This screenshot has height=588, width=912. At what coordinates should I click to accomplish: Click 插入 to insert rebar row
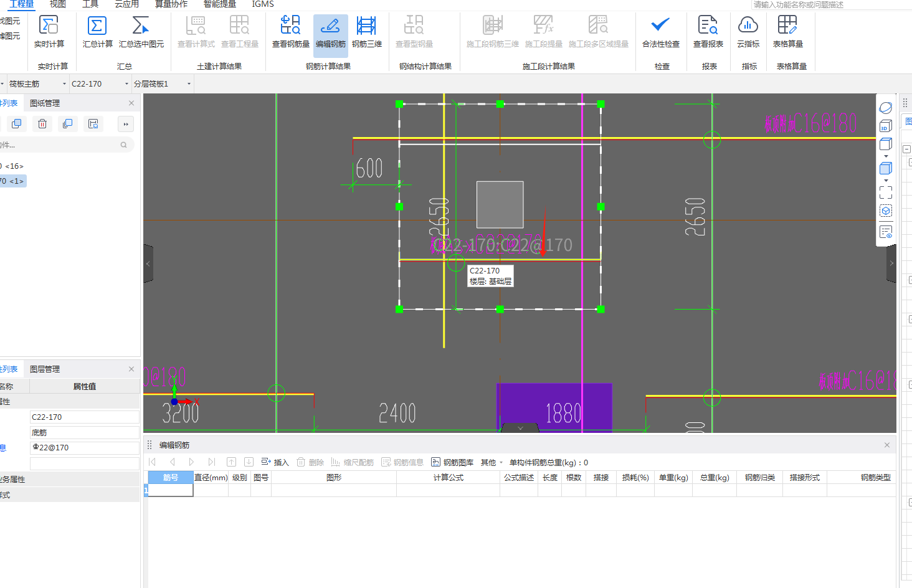(275, 462)
